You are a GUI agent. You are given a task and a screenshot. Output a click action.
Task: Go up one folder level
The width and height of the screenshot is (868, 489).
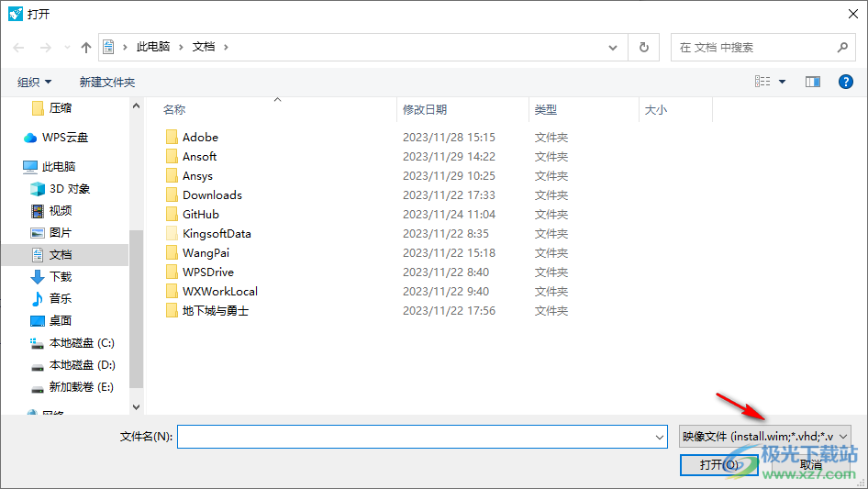(x=86, y=48)
